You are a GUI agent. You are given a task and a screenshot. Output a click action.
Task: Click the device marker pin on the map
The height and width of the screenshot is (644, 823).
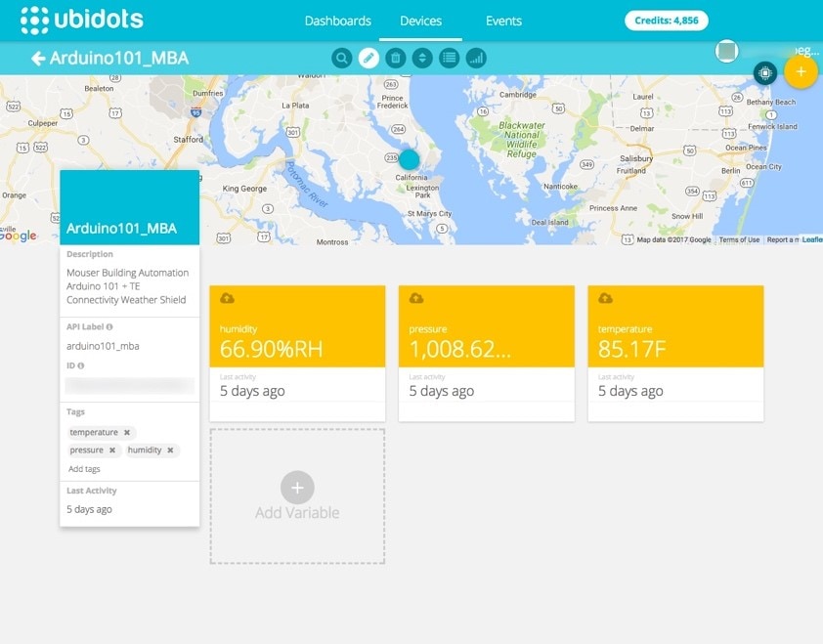pos(408,157)
